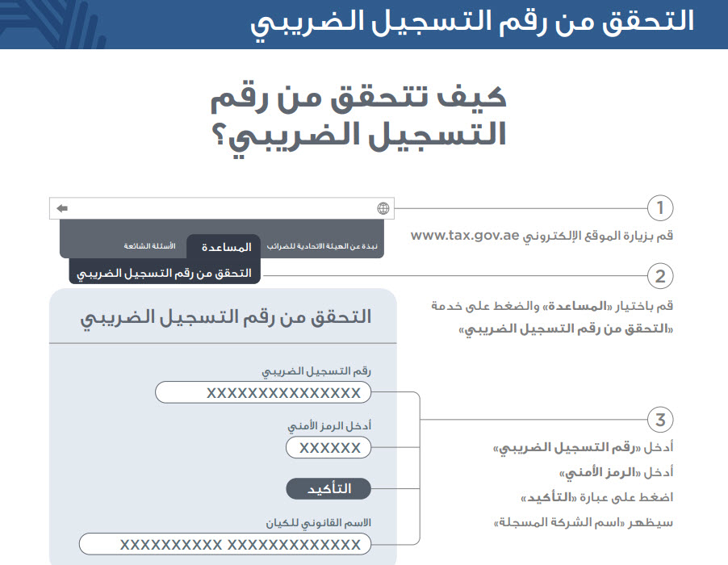Click the blue banner title at top

472,22
